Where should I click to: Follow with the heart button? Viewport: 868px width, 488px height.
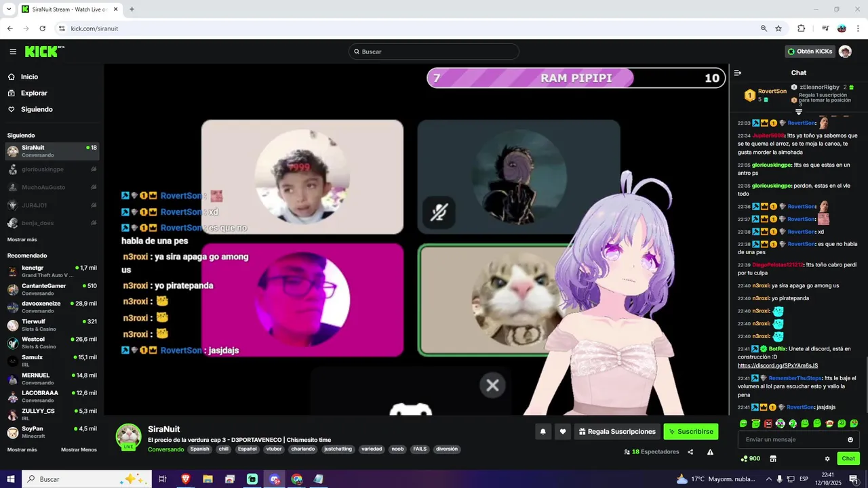click(x=562, y=431)
